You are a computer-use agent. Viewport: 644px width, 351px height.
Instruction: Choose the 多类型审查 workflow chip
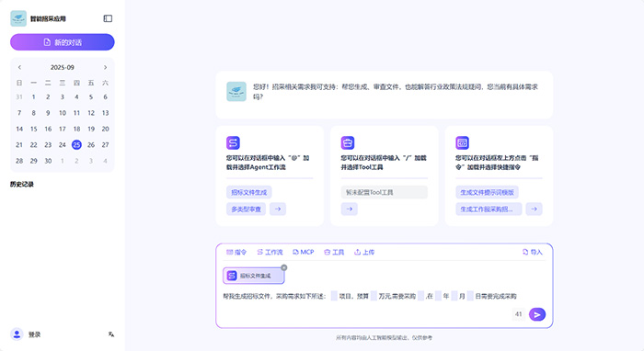pyautogui.click(x=246, y=209)
